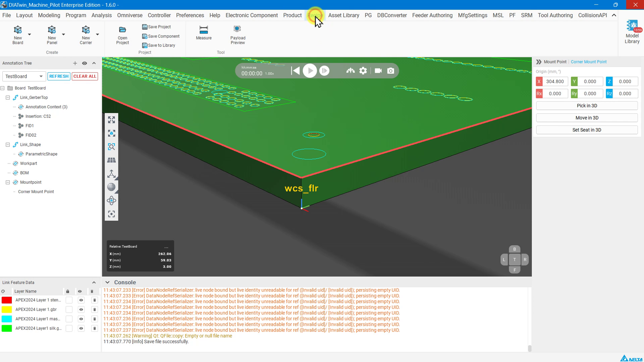
Task: Open the Modeling menu
Action: tap(49, 15)
